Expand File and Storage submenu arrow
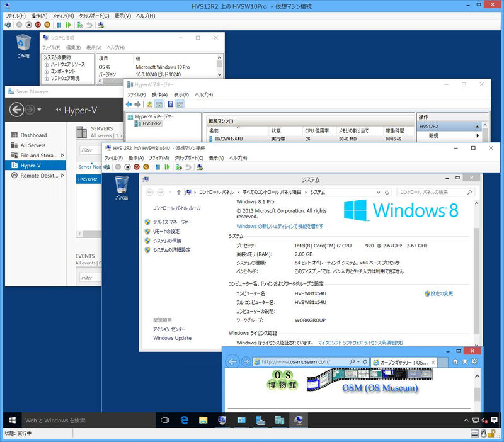Screen dimensions: 504x442 pyautogui.click(x=62, y=155)
